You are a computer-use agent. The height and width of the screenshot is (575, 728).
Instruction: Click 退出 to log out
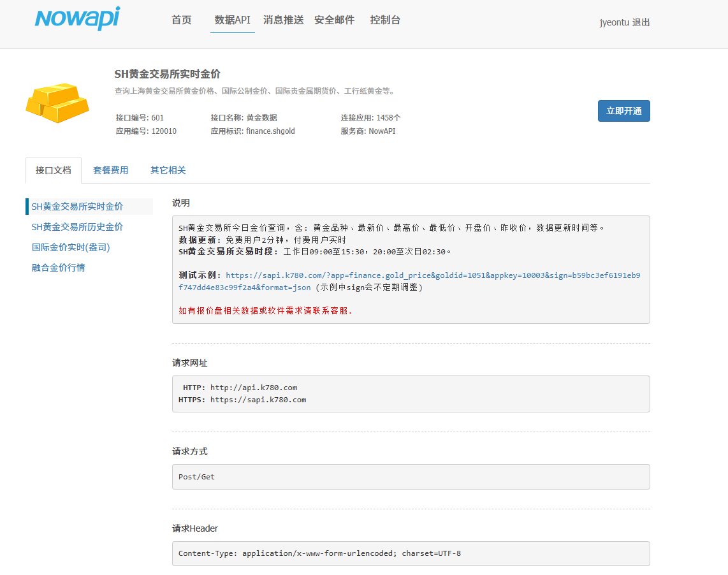641,22
